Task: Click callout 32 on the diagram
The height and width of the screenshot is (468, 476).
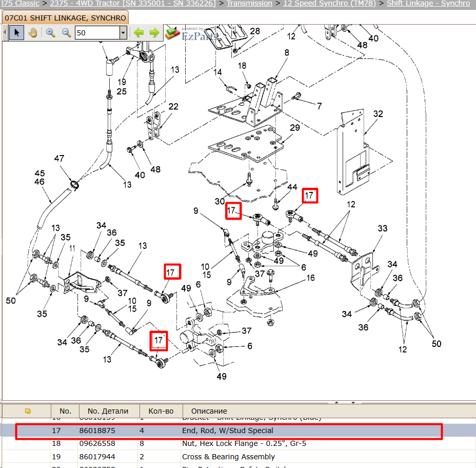Action: (378, 114)
